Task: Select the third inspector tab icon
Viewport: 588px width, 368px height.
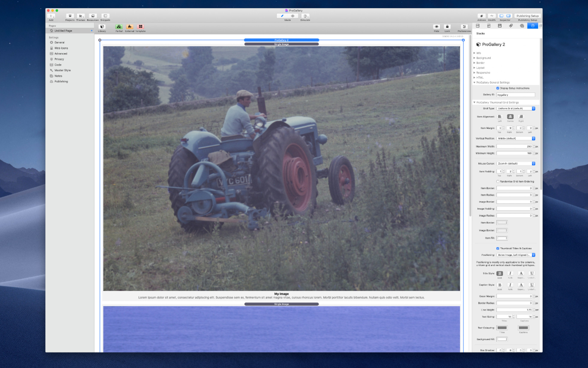Action: pyautogui.click(x=500, y=26)
